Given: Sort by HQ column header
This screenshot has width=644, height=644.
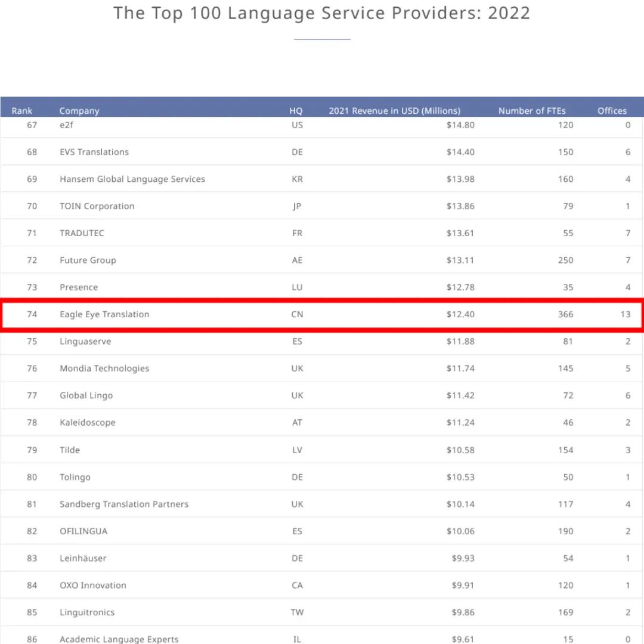Looking at the screenshot, I should click(296, 110).
